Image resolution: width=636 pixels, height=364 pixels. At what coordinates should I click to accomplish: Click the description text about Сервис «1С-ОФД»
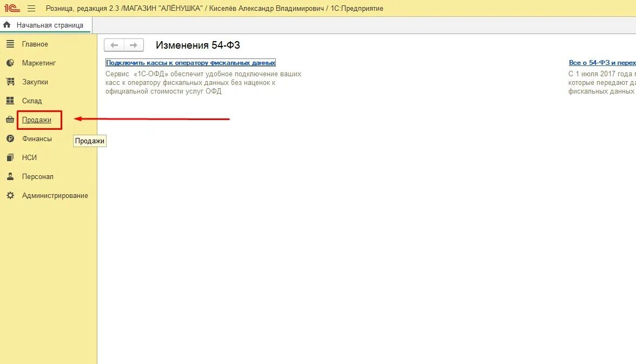pyautogui.click(x=203, y=82)
